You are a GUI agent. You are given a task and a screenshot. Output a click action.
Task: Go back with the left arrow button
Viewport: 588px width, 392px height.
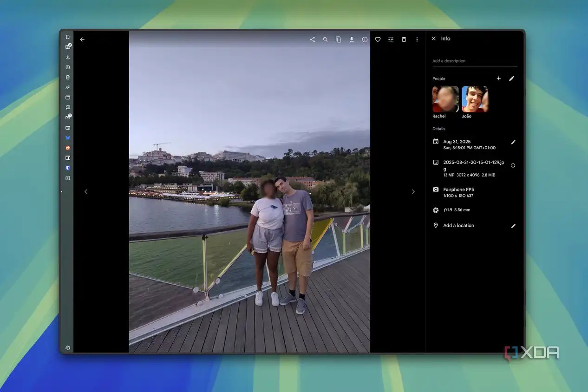coord(82,39)
